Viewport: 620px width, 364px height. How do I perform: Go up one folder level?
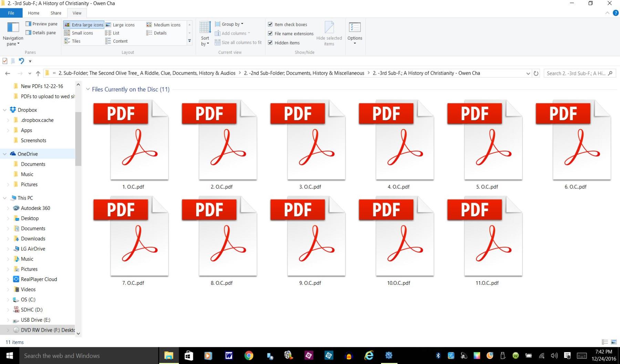(x=38, y=73)
